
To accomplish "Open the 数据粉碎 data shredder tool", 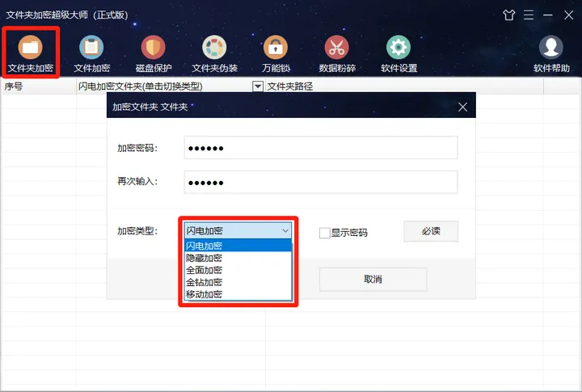I will tap(337, 53).
